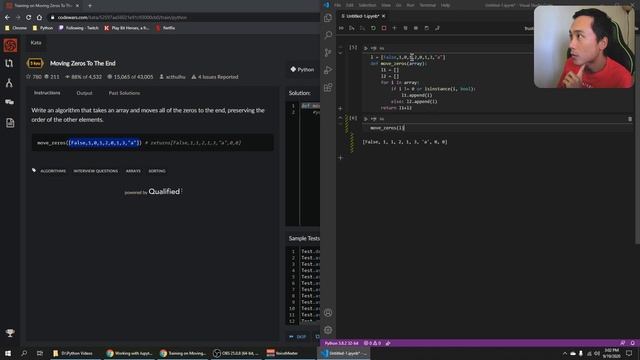
Task: Reload the Codewars page
Action: pos(28,18)
